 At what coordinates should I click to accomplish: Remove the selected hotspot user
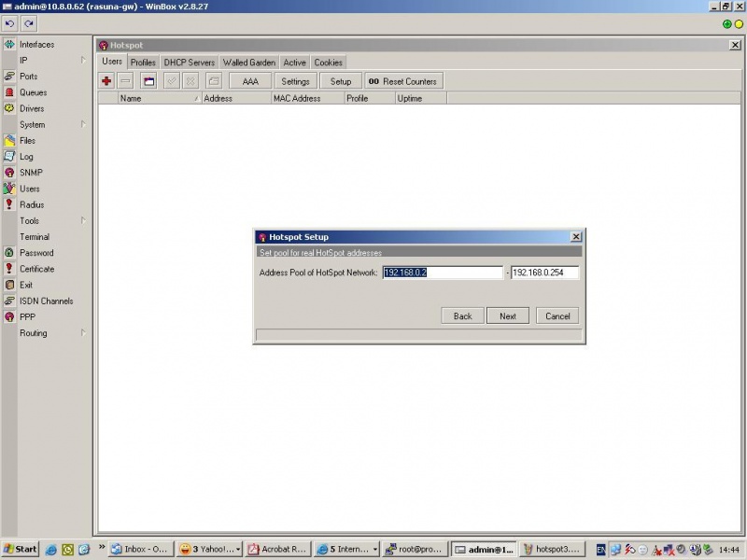click(124, 80)
